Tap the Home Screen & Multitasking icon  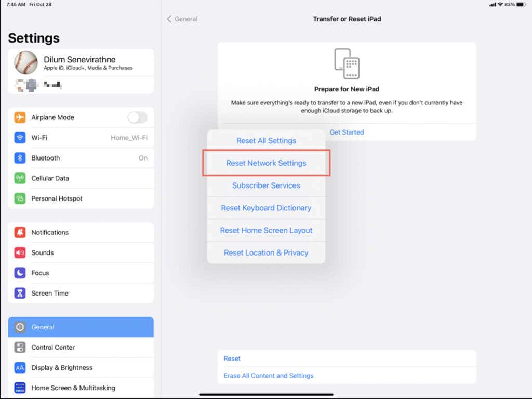click(x=20, y=388)
